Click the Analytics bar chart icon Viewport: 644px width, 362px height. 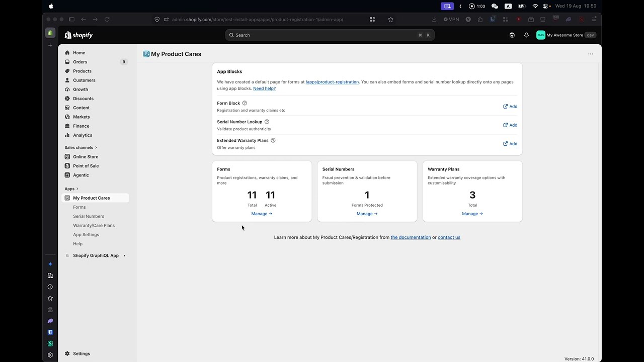[x=67, y=135]
